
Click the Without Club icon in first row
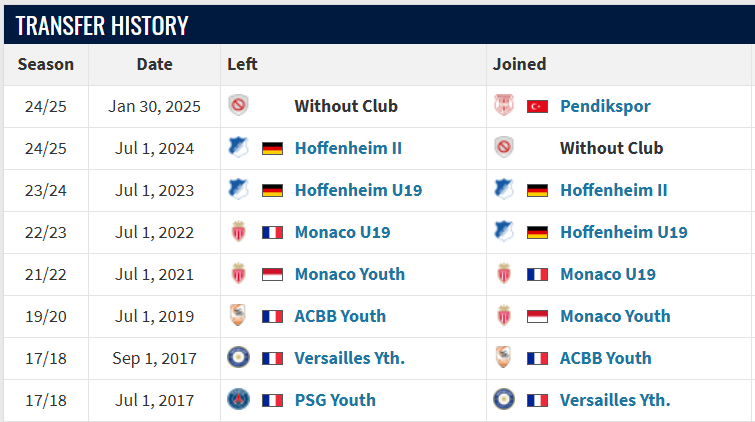pyautogui.click(x=238, y=106)
